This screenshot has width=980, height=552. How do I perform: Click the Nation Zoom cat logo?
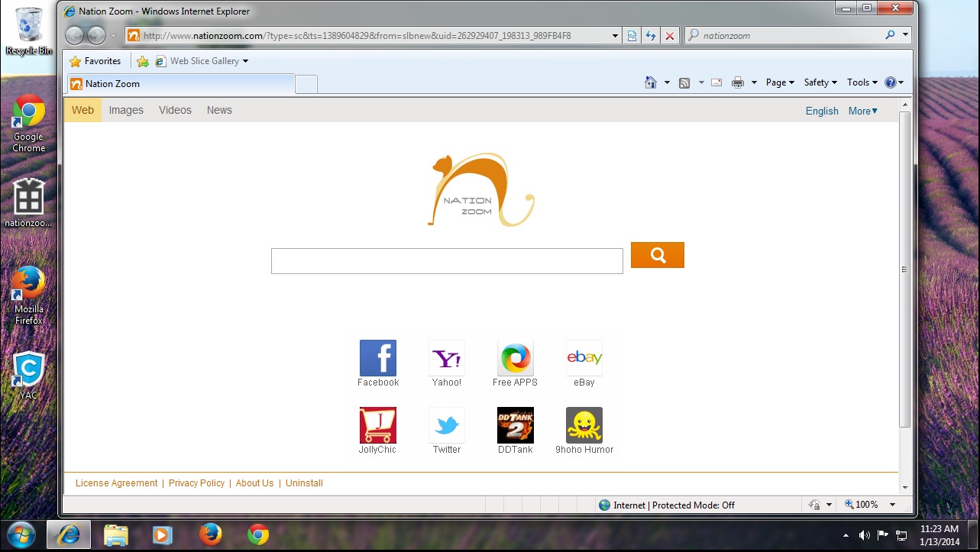tap(481, 190)
